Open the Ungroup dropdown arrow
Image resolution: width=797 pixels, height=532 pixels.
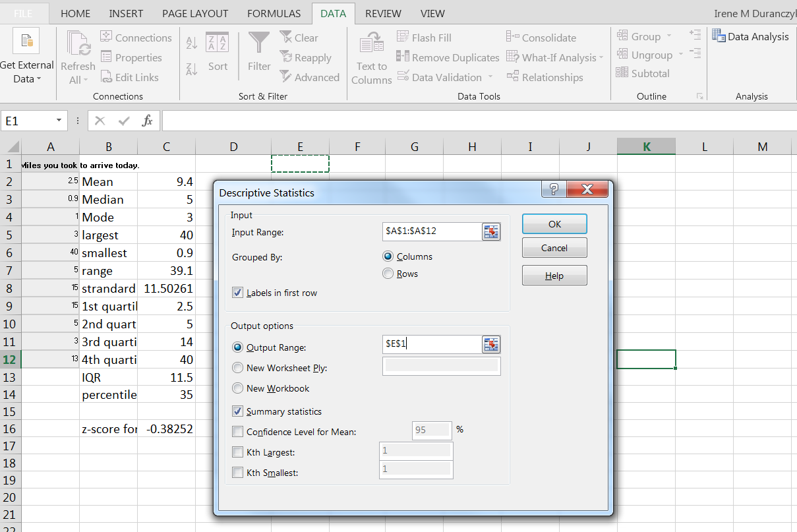pos(680,55)
